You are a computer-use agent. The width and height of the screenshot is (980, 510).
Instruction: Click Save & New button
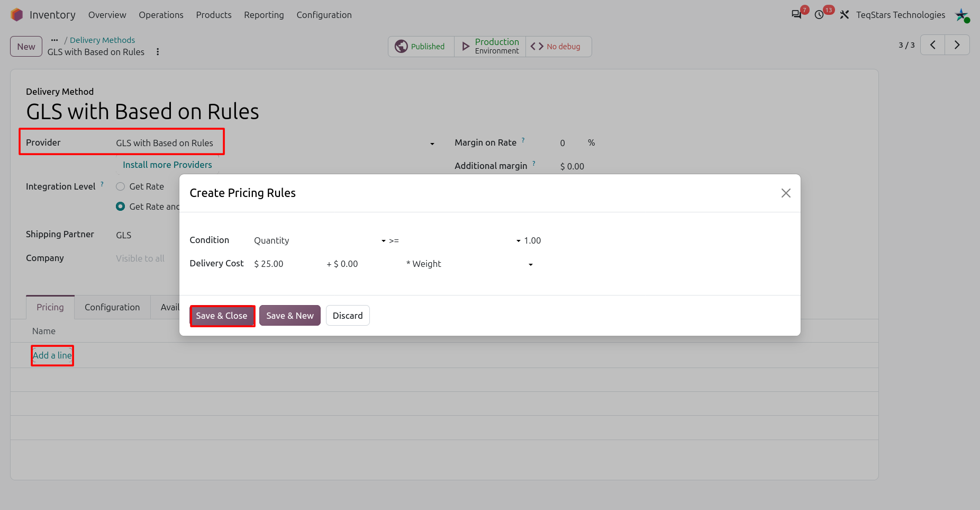[x=290, y=316]
